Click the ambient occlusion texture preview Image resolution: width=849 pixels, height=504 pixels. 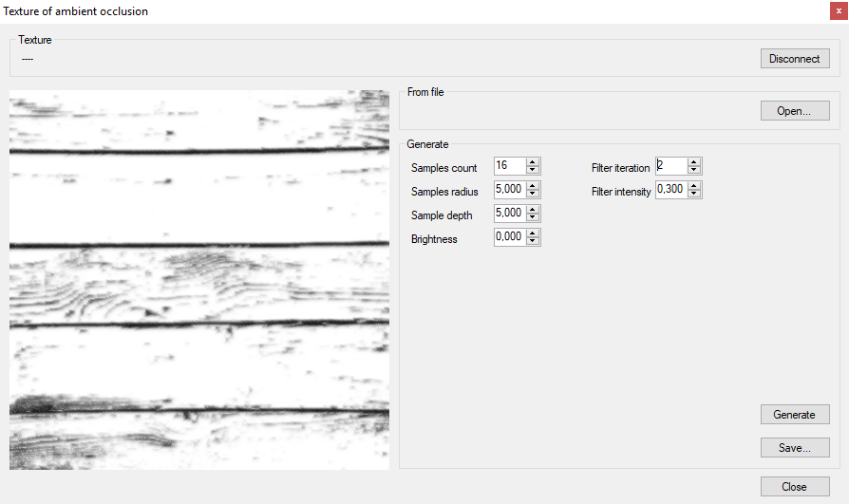point(199,280)
